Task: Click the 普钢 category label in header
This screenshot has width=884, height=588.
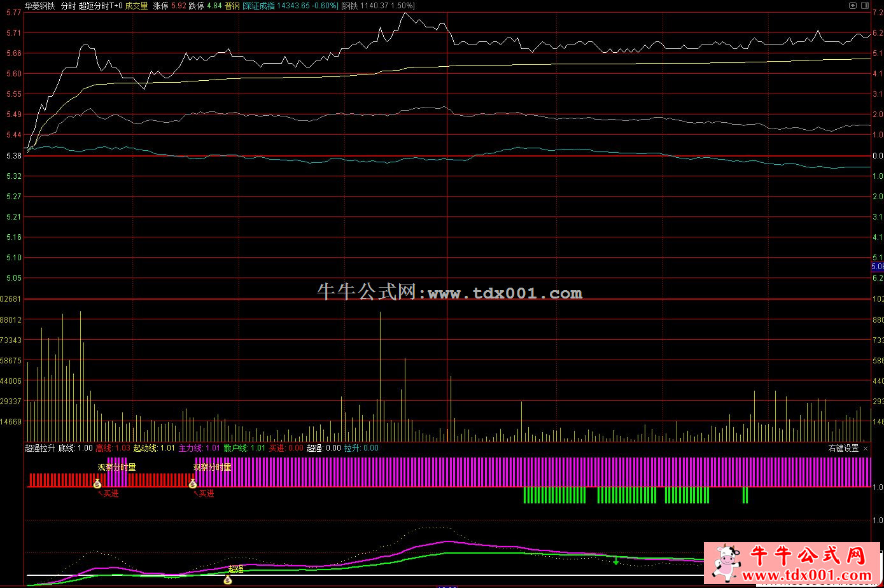Action: tap(232, 6)
